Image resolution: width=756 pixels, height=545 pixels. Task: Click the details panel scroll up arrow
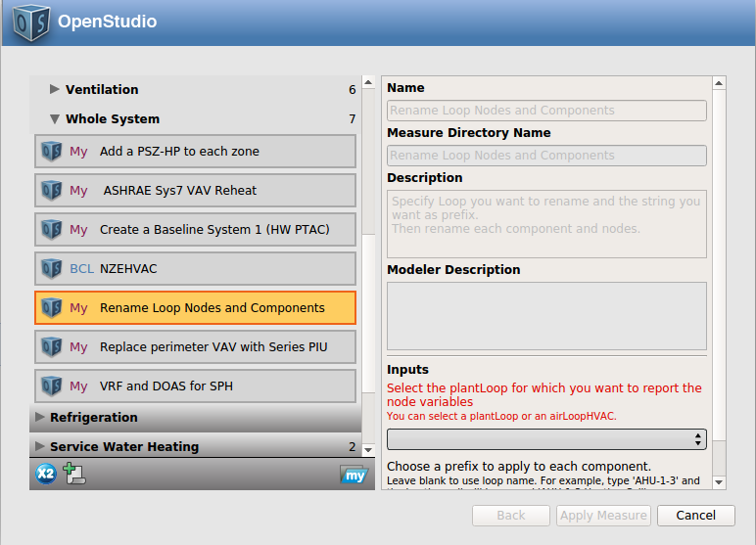click(x=719, y=83)
